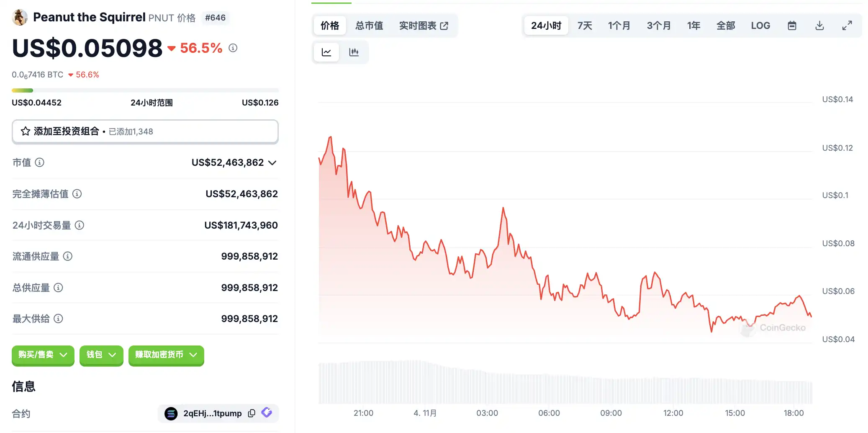Click the market cap info icon
The width and height of the screenshot is (868, 433).
[40, 162]
